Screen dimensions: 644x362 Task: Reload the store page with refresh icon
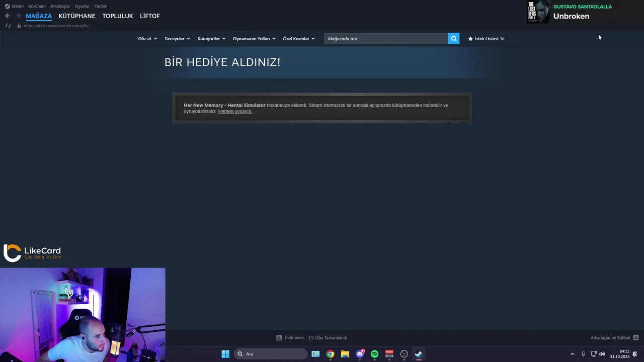tap(8, 26)
